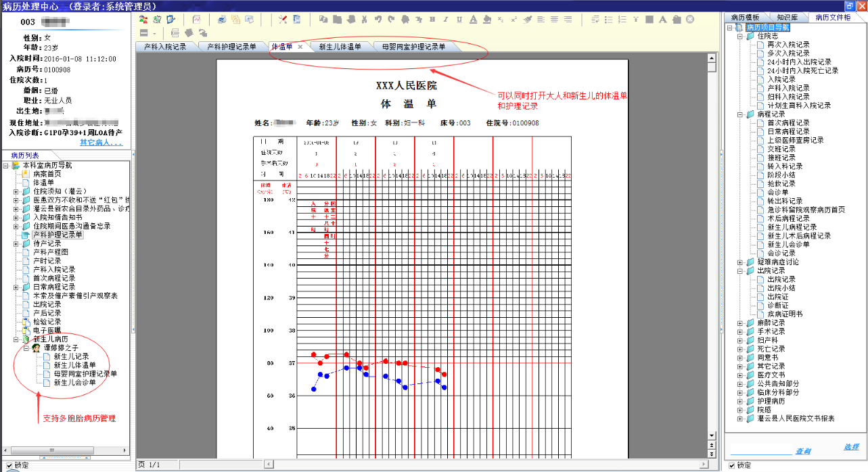Image resolution: width=868 pixels, height=472 pixels.
Task: Open the 病历文件柜 panel tab
Action: click(x=833, y=17)
